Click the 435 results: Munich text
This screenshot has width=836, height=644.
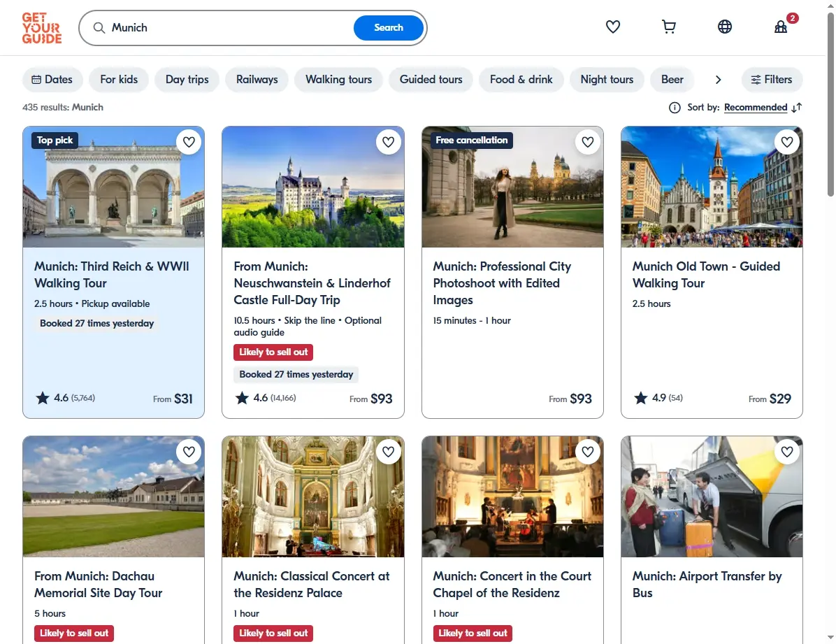click(63, 107)
